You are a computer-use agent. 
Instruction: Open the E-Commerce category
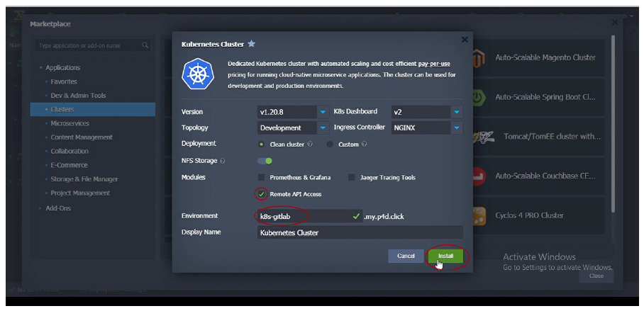coord(69,165)
